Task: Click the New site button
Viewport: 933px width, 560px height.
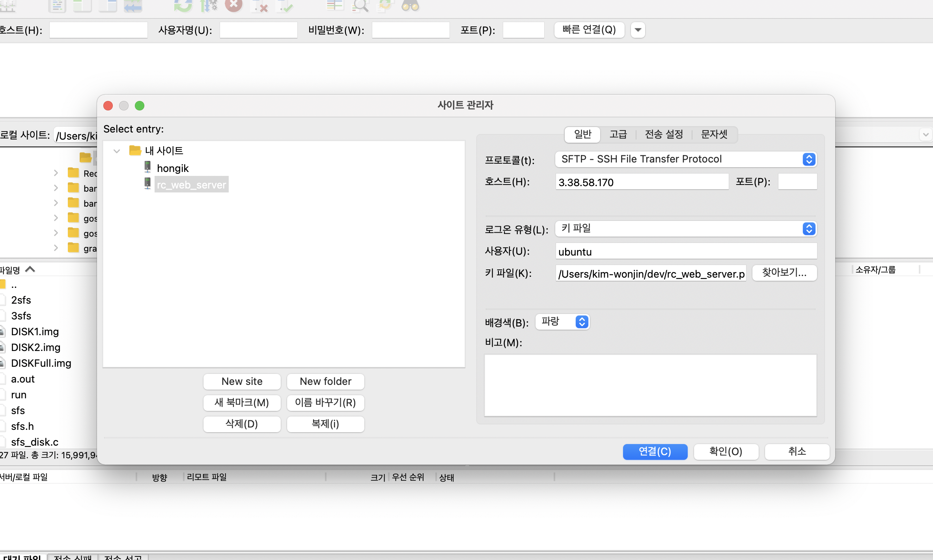Action: (x=242, y=381)
